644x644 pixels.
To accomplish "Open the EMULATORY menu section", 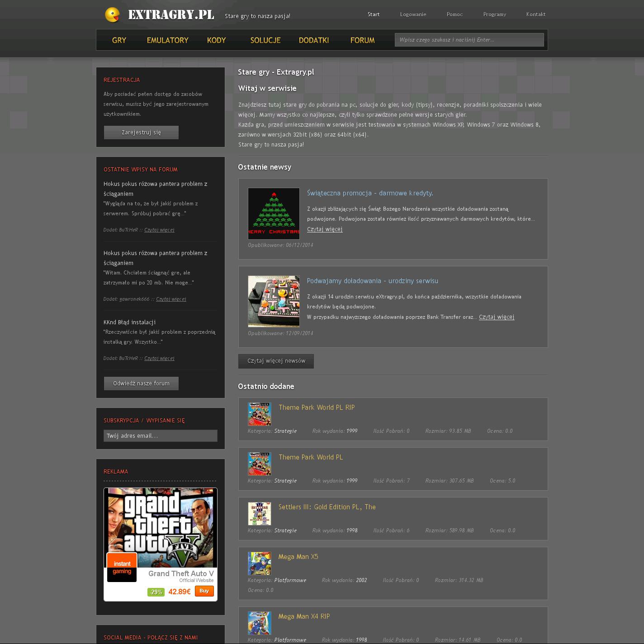I will [x=167, y=40].
